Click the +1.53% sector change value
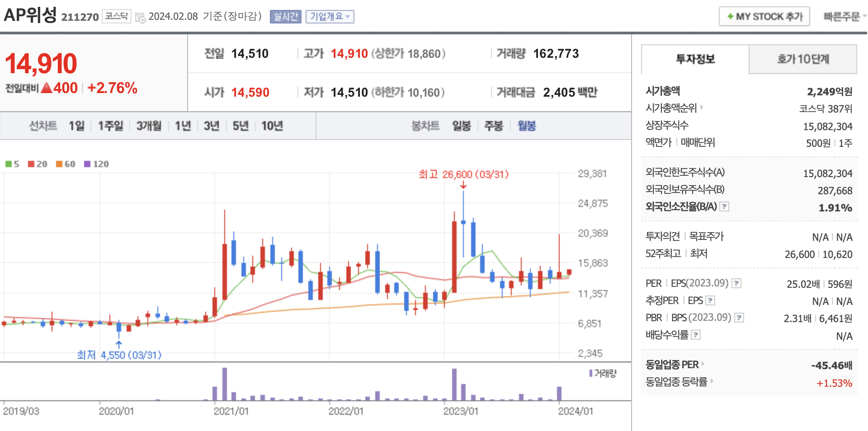 click(x=834, y=383)
